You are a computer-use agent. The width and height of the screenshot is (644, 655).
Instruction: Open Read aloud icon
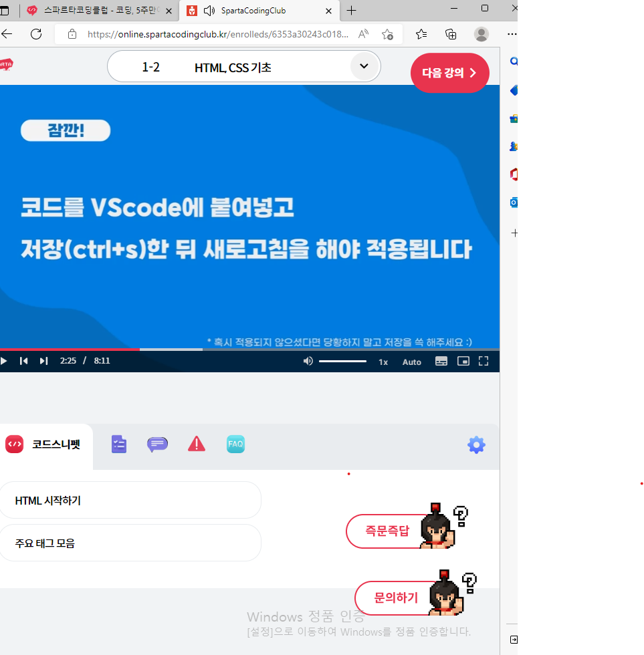[x=364, y=34]
